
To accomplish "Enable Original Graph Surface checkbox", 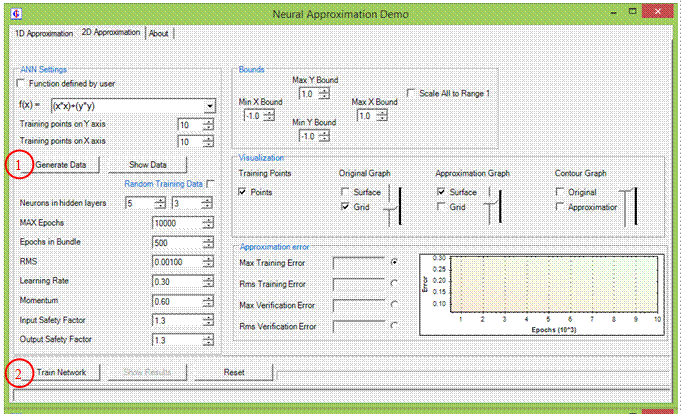I will tap(345, 191).
